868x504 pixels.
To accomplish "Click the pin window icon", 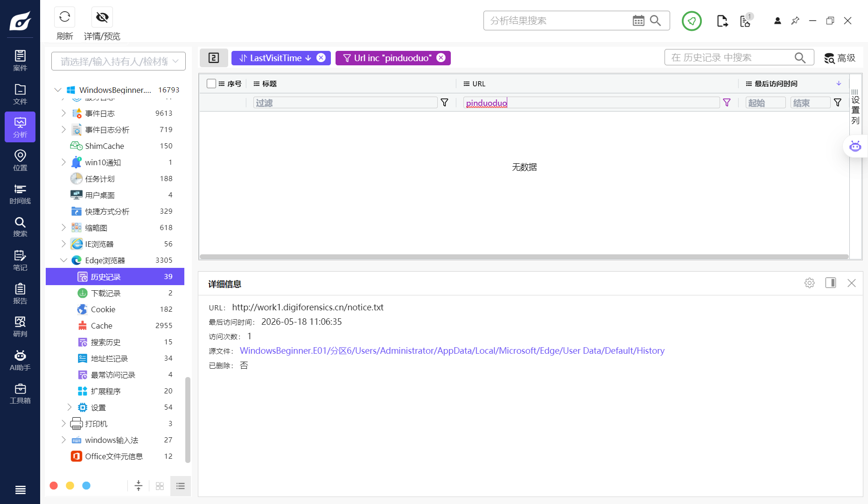I will pyautogui.click(x=795, y=21).
